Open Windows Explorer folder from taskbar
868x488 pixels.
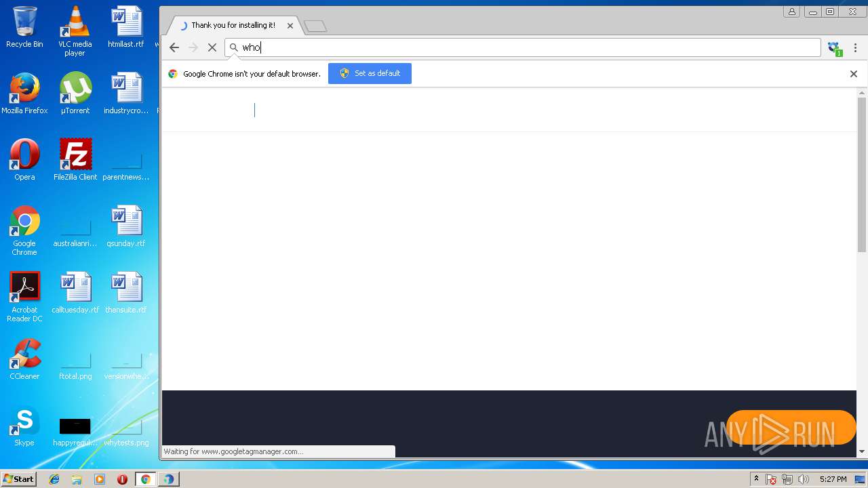pos(77,479)
